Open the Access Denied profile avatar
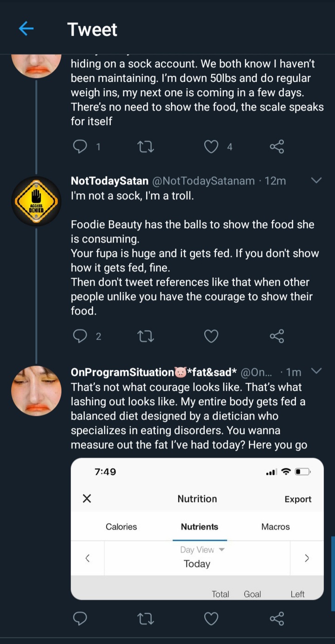Viewport: 335px width, 644px height. (x=36, y=201)
